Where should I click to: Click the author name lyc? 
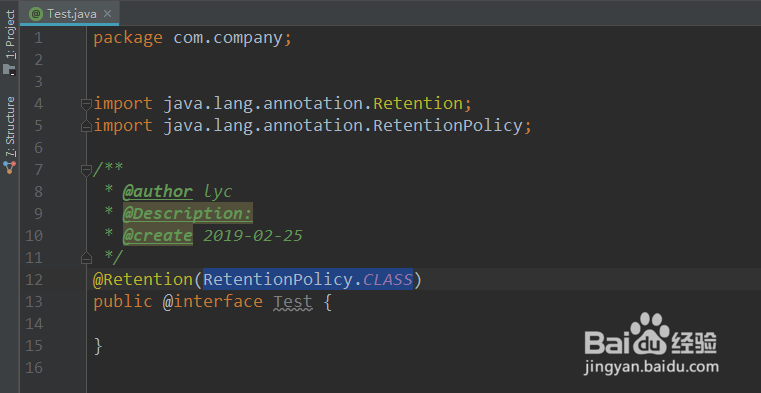(x=218, y=192)
